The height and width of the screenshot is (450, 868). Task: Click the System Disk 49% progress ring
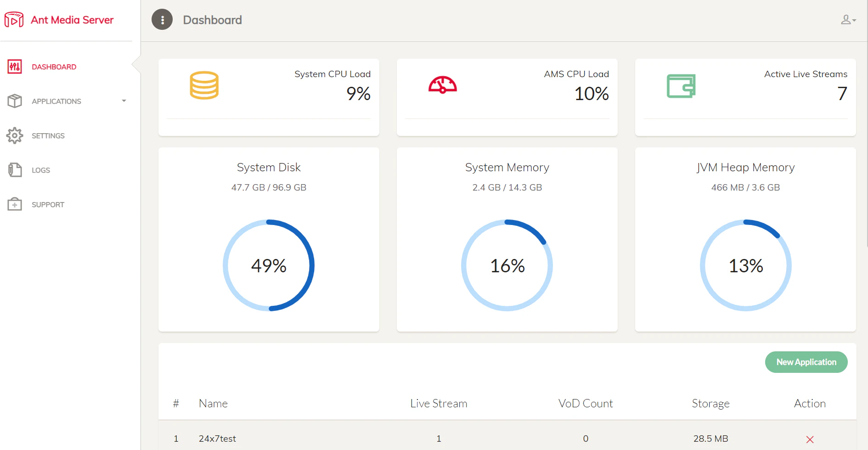pos(269,265)
